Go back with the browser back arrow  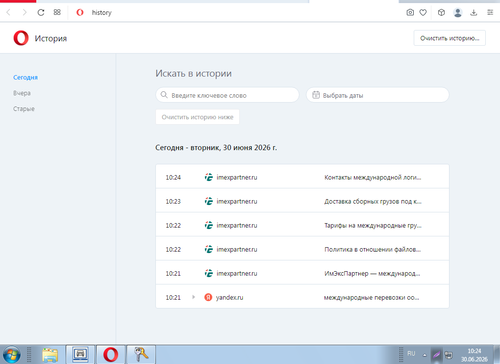pos(9,13)
